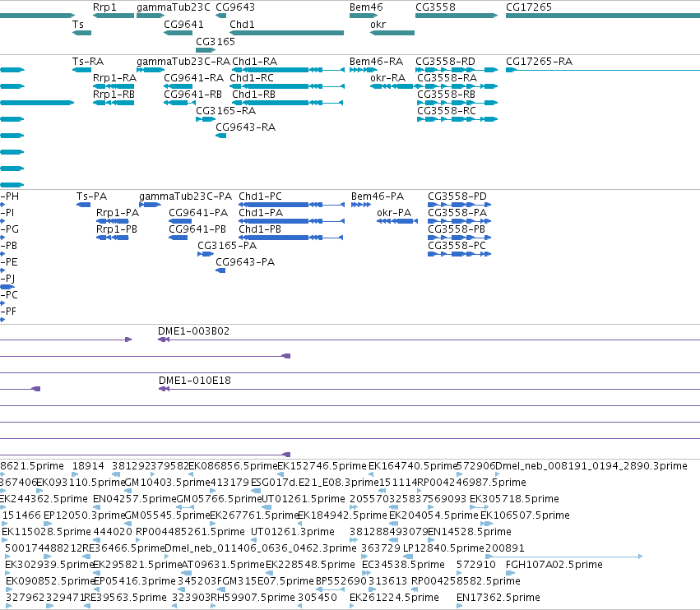This screenshot has height=610, width=700.
Task: Click protein label "Chd1-PC"
Action: click(x=260, y=196)
